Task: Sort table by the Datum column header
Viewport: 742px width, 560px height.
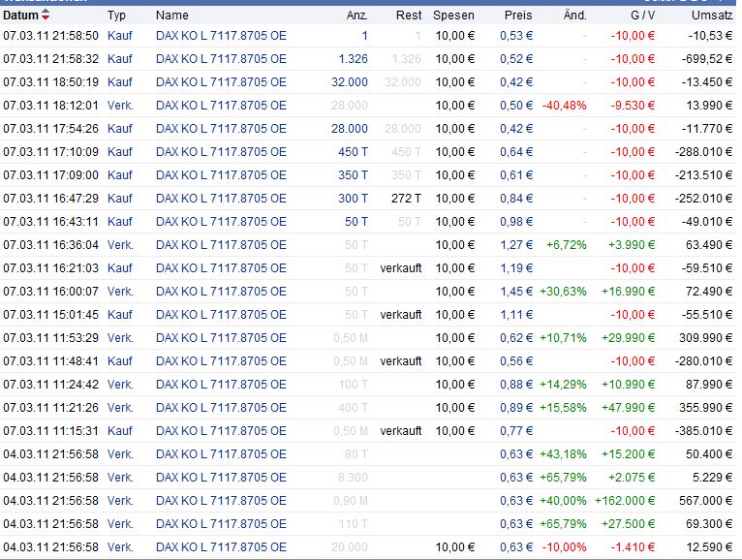Action: point(20,16)
